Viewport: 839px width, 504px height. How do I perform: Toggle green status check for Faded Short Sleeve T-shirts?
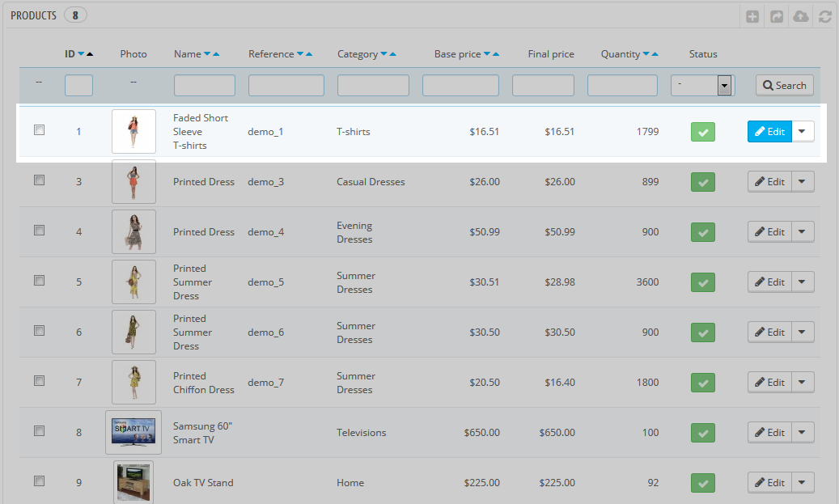(702, 132)
